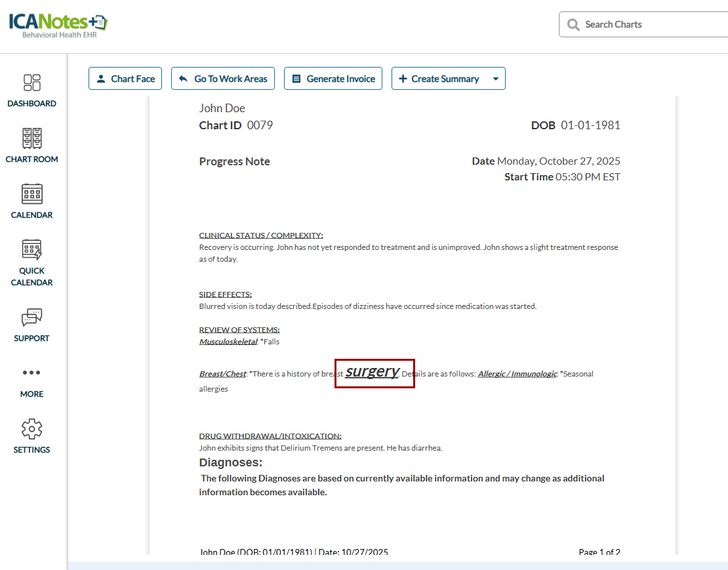Select the Breast/Chest heading in note
This screenshot has height=570, width=728.
222,374
